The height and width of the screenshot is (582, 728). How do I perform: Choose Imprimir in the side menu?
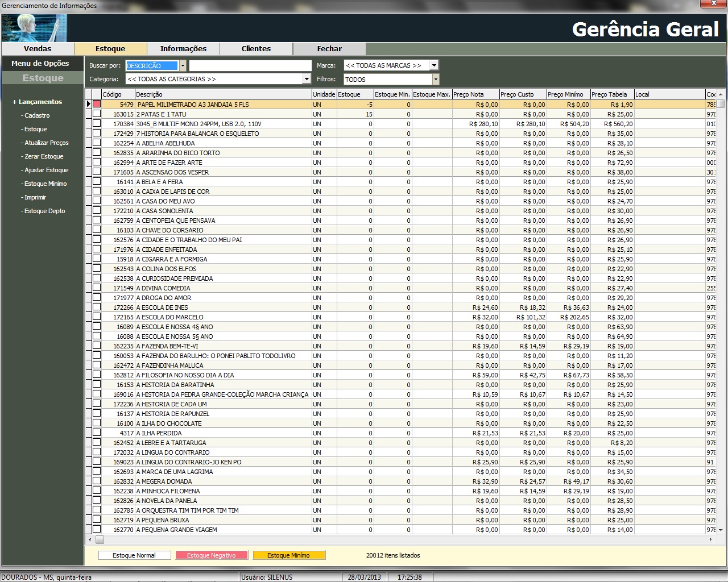pyautogui.click(x=34, y=197)
